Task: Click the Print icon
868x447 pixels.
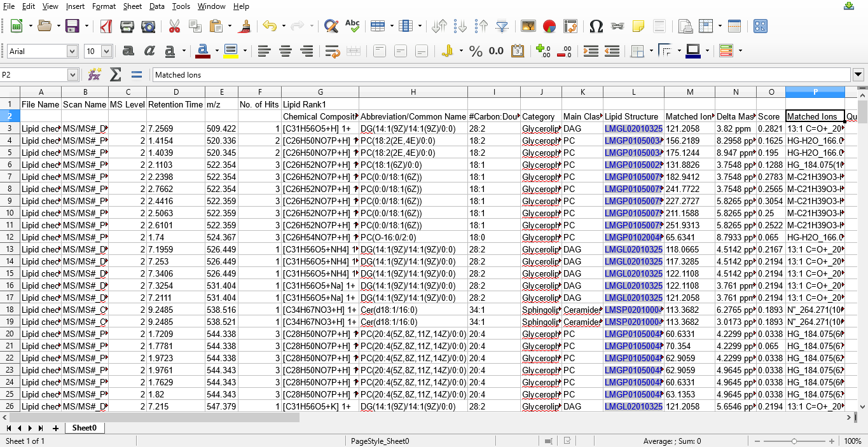Action: pos(127,26)
